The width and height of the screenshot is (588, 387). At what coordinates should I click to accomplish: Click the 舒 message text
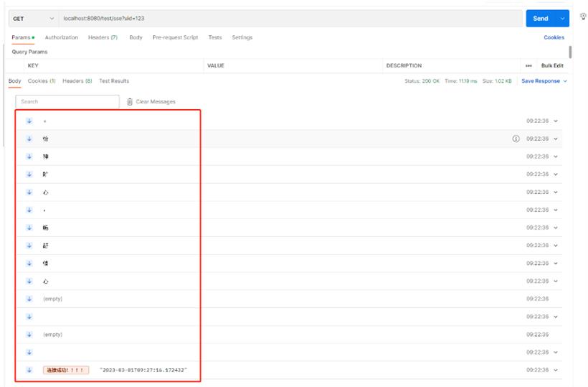45,246
